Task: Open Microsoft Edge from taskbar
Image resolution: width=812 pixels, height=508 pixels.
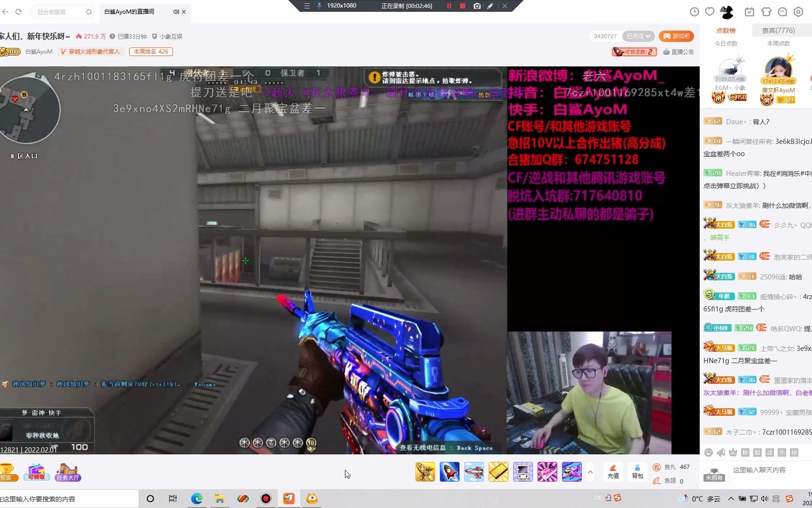Action: [196, 499]
